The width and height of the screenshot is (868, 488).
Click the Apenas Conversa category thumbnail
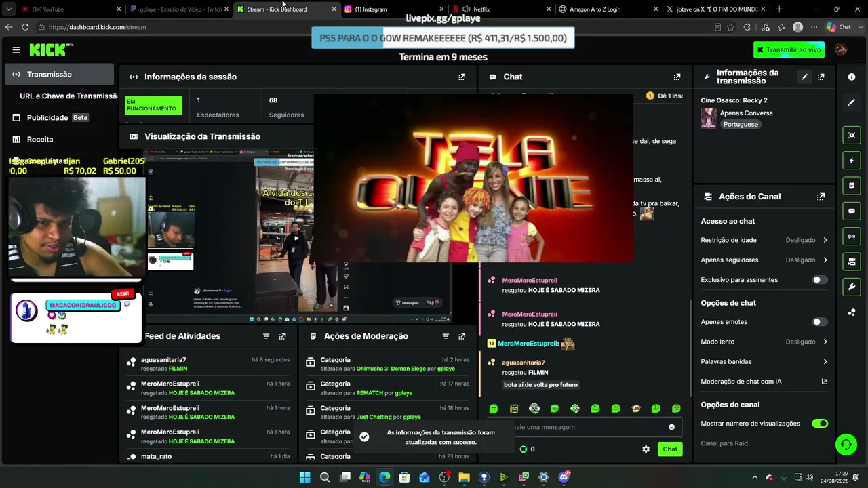pyautogui.click(x=709, y=119)
